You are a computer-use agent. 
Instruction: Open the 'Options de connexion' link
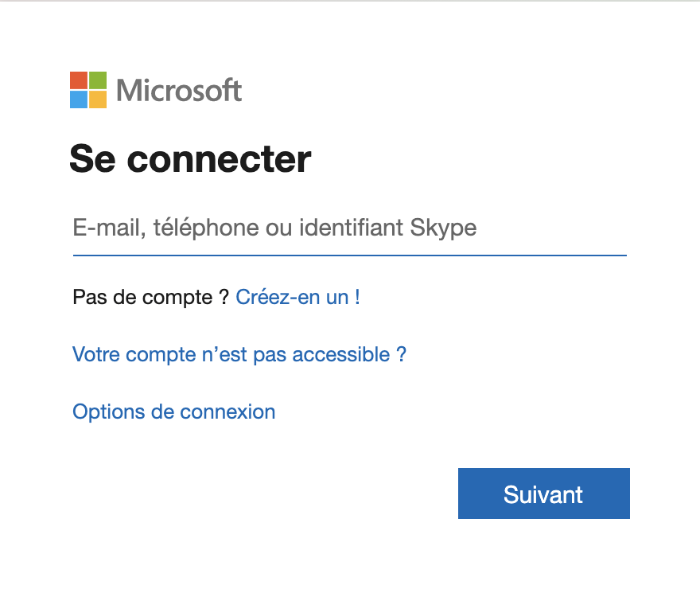coord(174,412)
